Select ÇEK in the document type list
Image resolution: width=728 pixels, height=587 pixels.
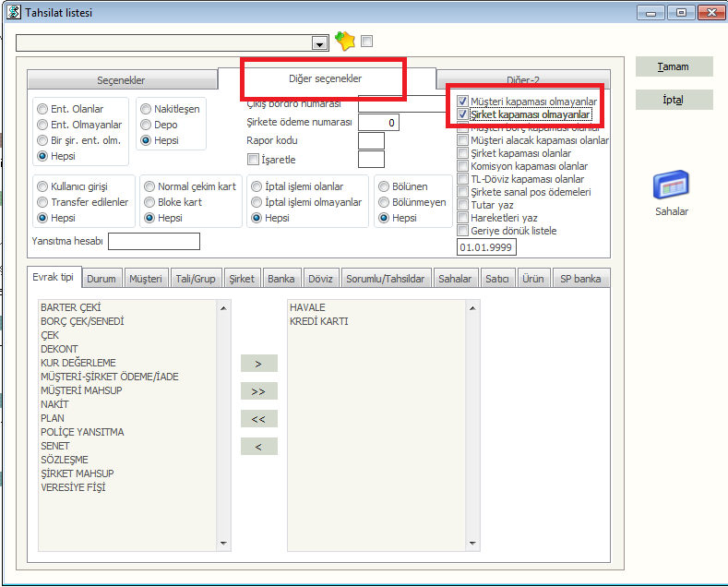50,335
